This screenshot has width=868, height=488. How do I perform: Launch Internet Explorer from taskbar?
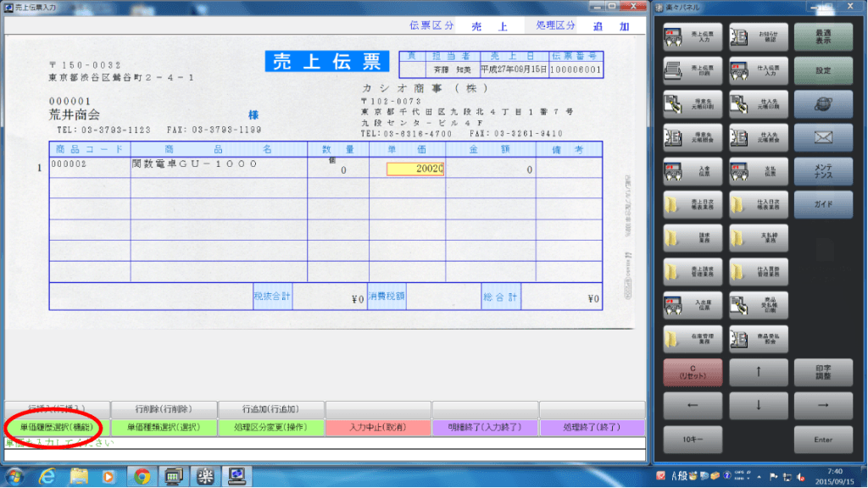pyautogui.click(x=47, y=476)
